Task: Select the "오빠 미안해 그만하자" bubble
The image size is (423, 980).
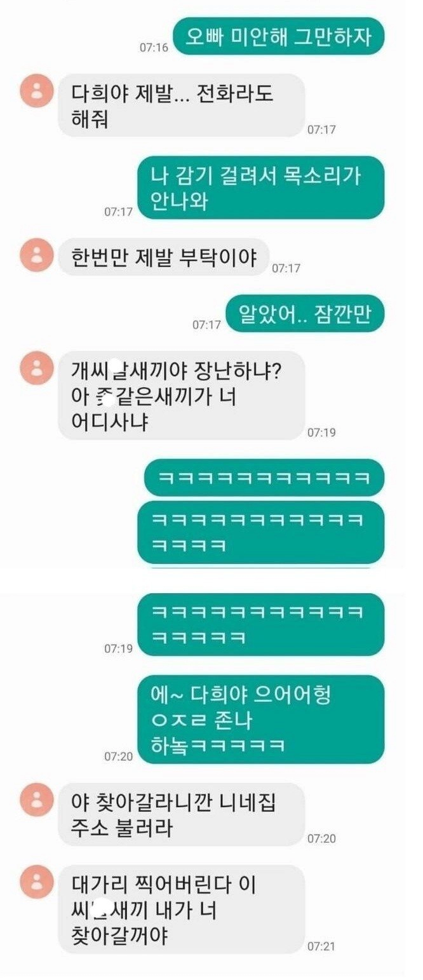Action: [x=279, y=36]
